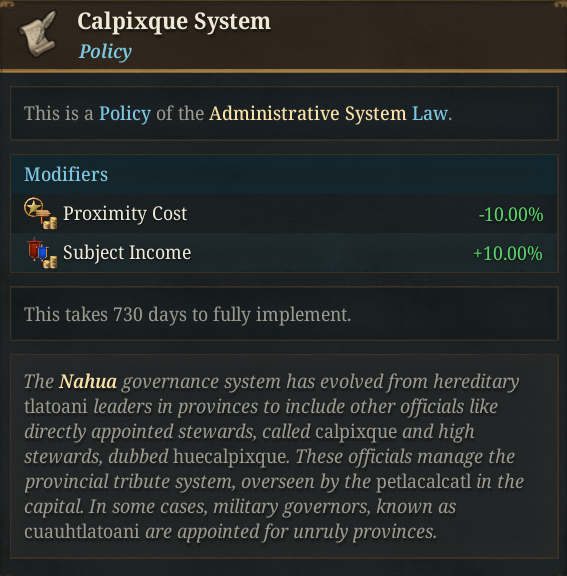567x576 pixels.
Task: Open the blue Policy link in description
Action: tap(125, 113)
